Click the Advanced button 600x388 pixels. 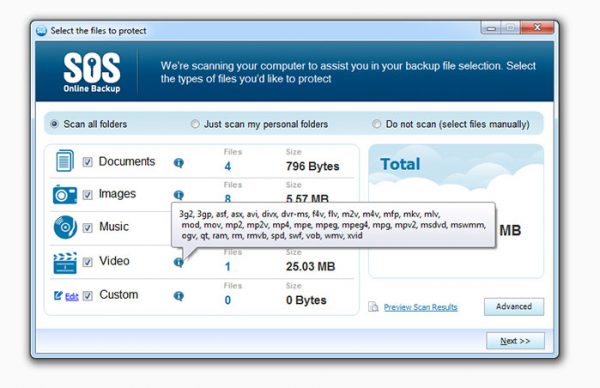coord(514,307)
